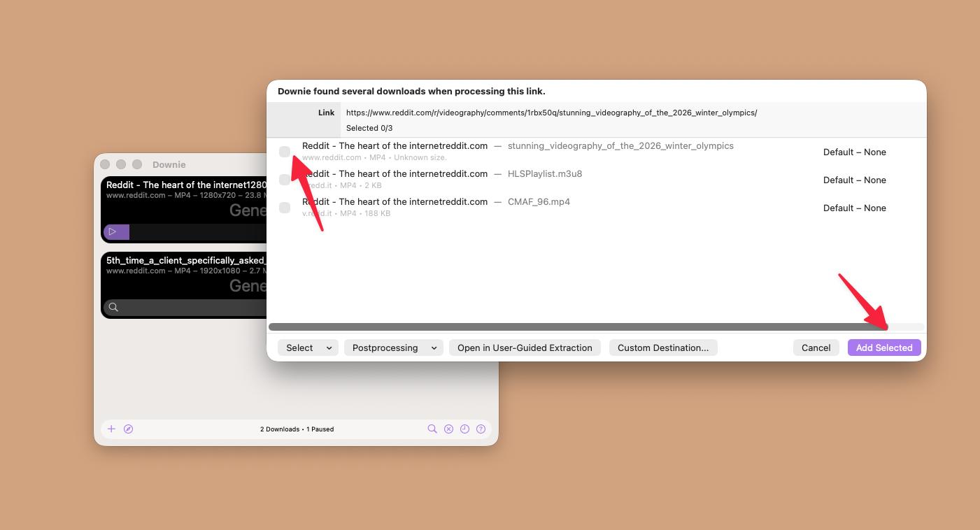Click the Downie window title
Image resolution: width=980 pixels, height=530 pixels.
(169, 164)
